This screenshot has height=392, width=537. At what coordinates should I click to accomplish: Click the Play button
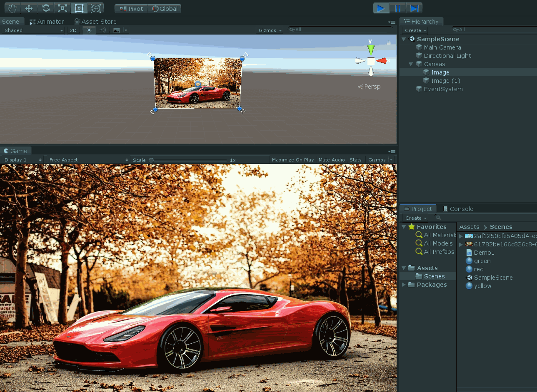tap(381, 8)
